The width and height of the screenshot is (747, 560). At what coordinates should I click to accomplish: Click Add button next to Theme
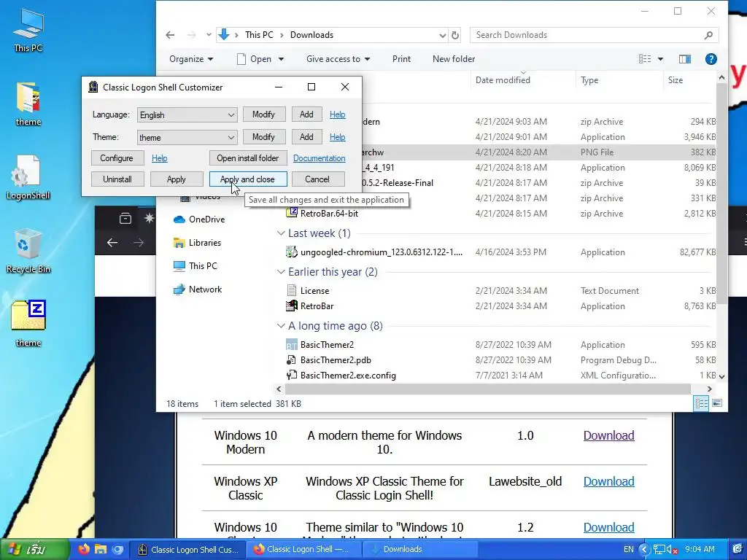pyautogui.click(x=306, y=136)
